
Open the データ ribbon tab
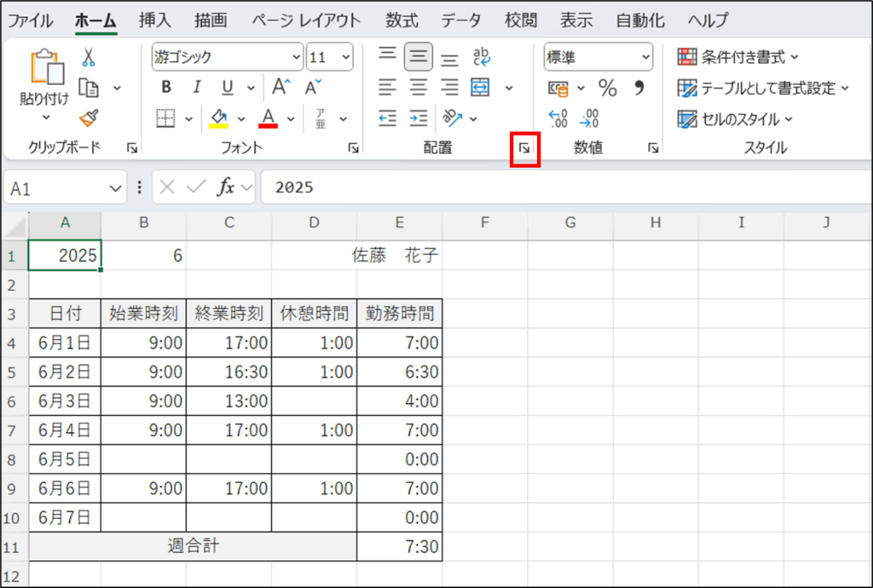(x=462, y=20)
